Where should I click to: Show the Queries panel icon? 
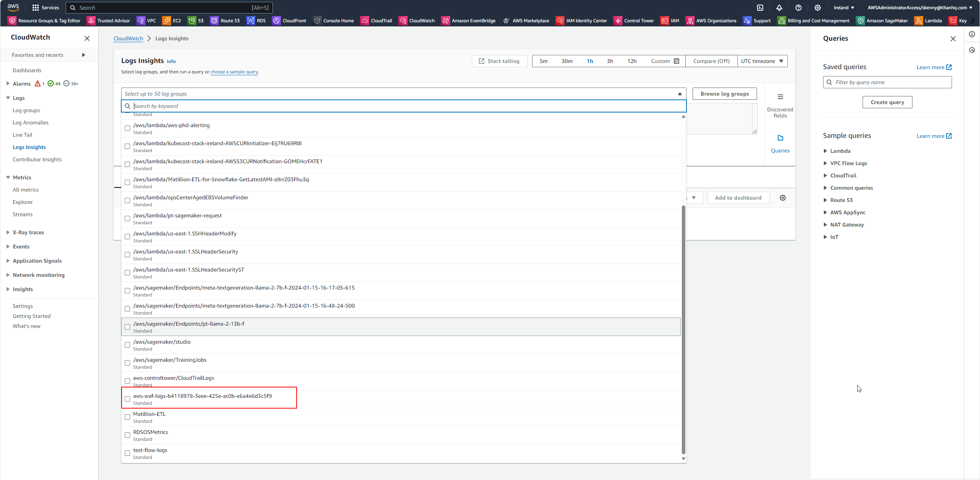pos(780,138)
